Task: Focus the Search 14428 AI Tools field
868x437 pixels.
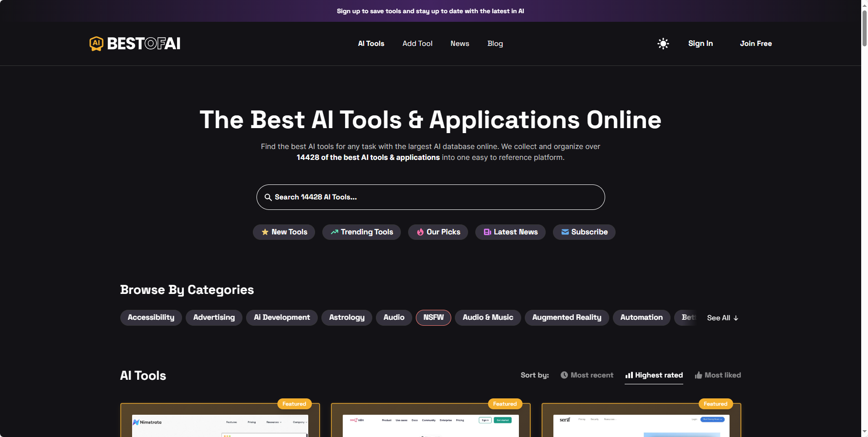Action: (x=430, y=197)
